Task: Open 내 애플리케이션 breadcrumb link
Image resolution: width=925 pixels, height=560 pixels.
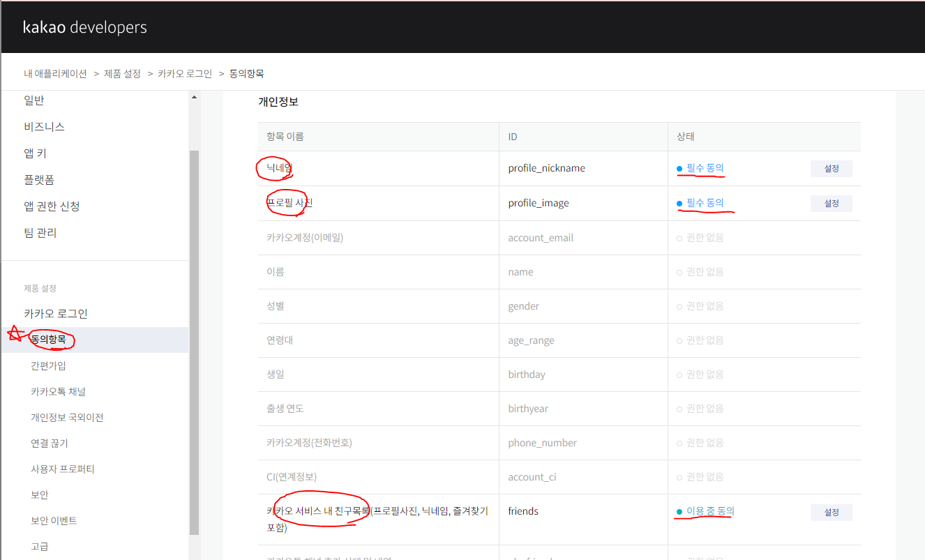Action: click(x=56, y=73)
